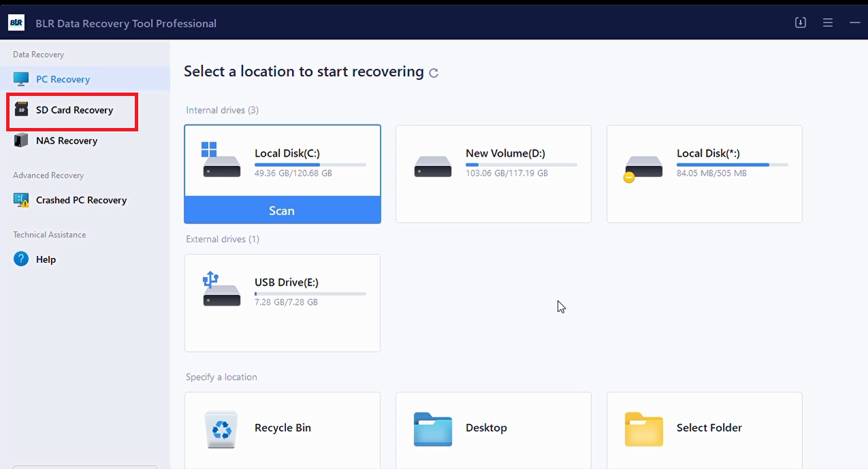Click the app title text in title bar
This screenshot has height=469, width=868.
coord(126,23)
